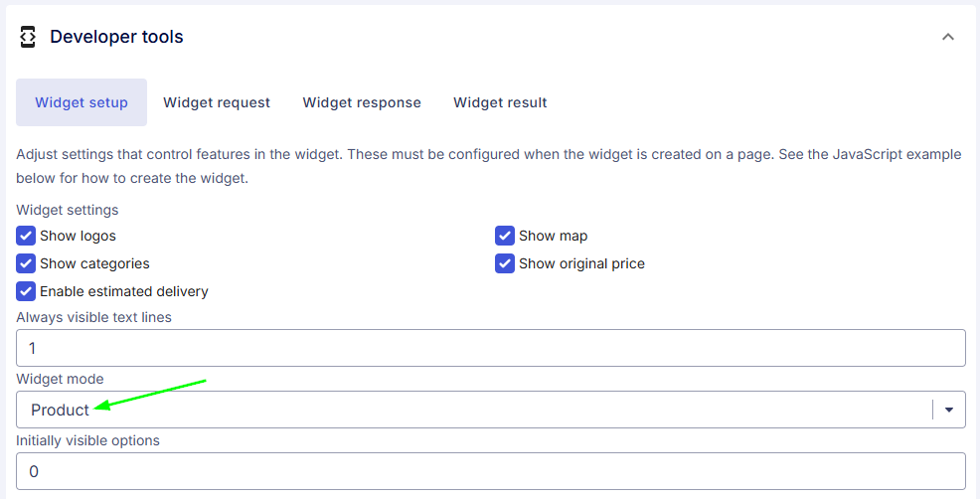
Task: Disable the Enable estimated delivery checkbox
Action: point(27,291)
